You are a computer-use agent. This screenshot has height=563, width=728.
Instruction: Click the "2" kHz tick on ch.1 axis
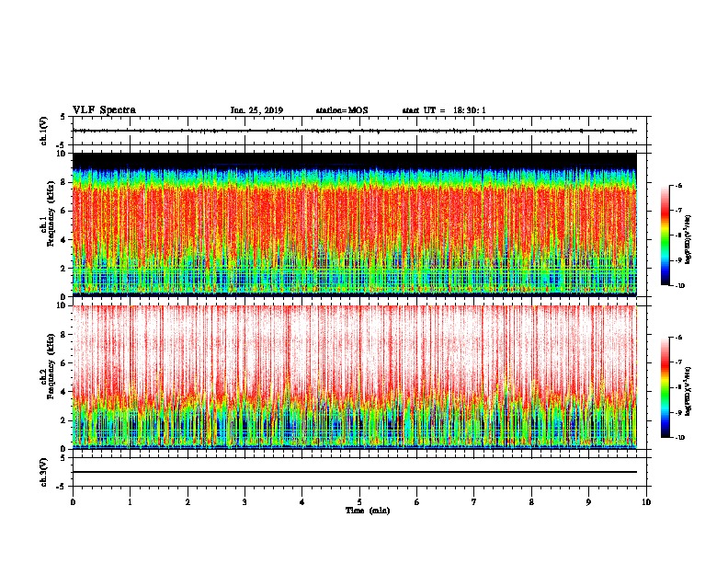click(x=63, y=268)
